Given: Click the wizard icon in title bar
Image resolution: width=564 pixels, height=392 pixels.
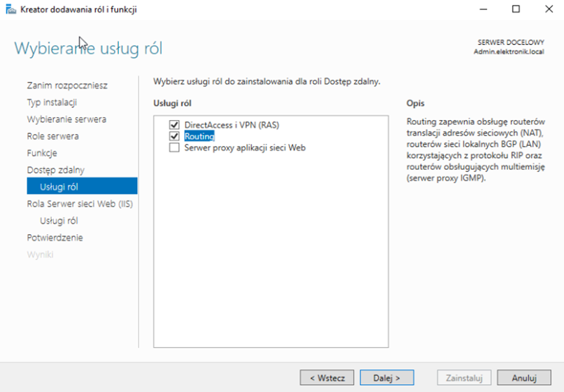Looking at the screenshot, I should point(11,10).
